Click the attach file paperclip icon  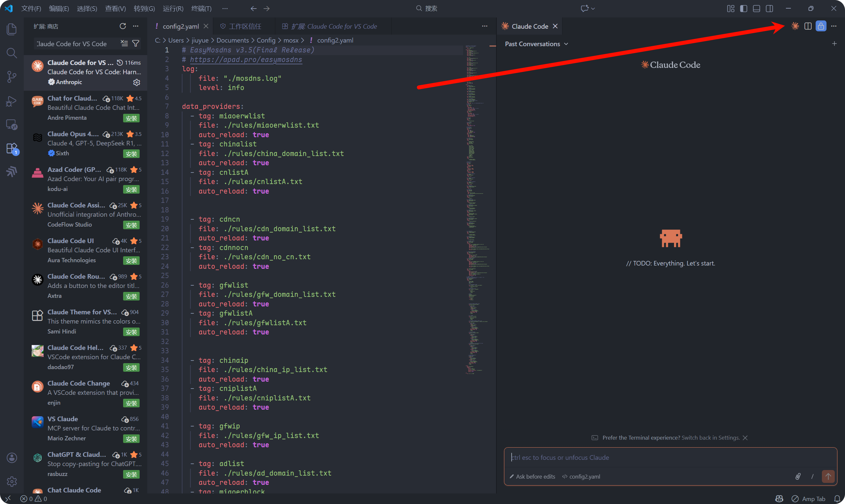point(797,476)
